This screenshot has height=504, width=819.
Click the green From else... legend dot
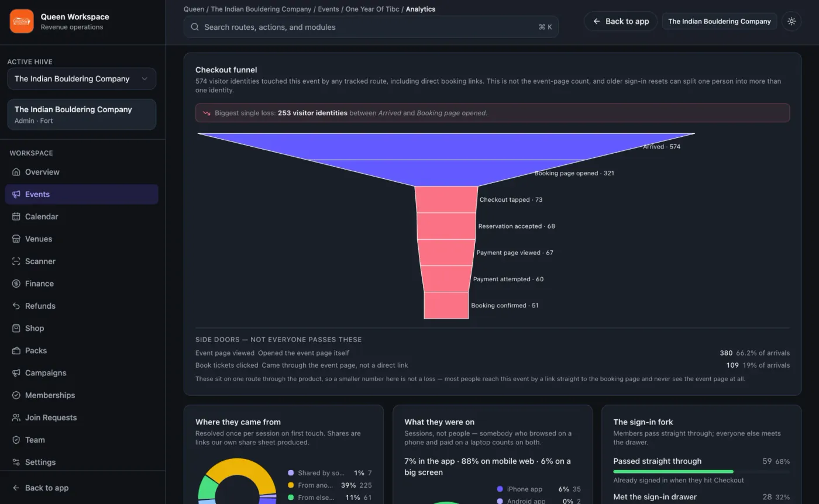click(291, 498)
